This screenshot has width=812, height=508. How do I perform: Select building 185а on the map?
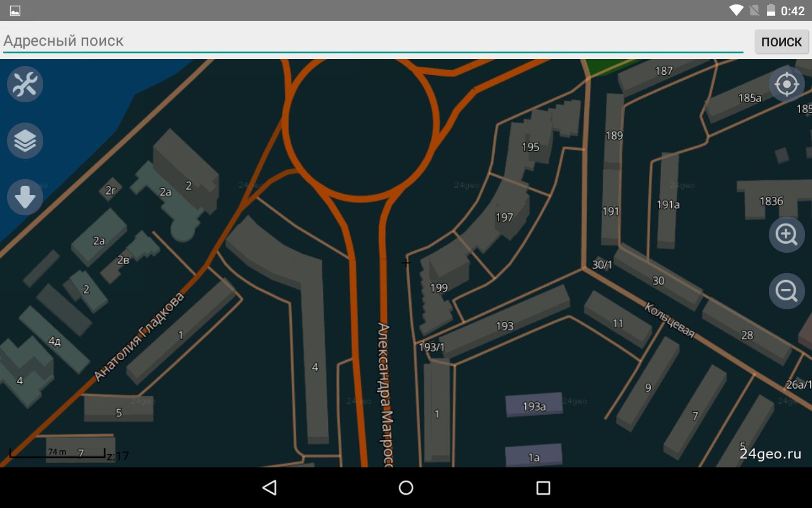click(750, 98)
